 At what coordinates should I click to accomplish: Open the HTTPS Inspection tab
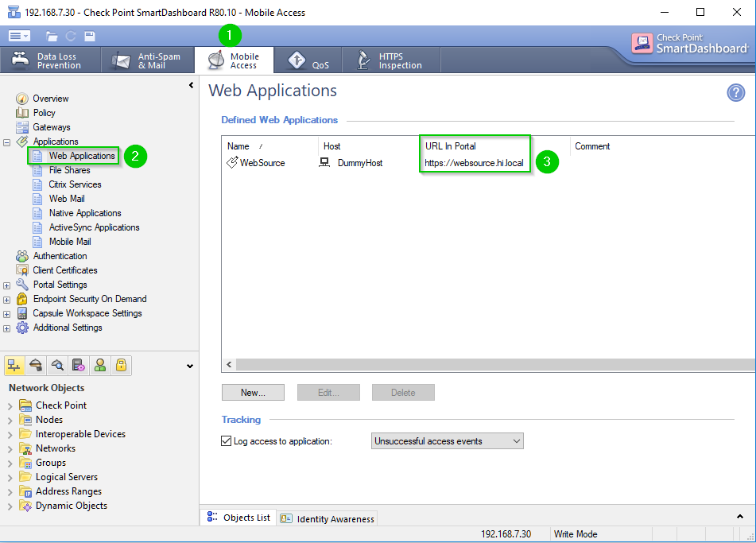tap(391, 60)
